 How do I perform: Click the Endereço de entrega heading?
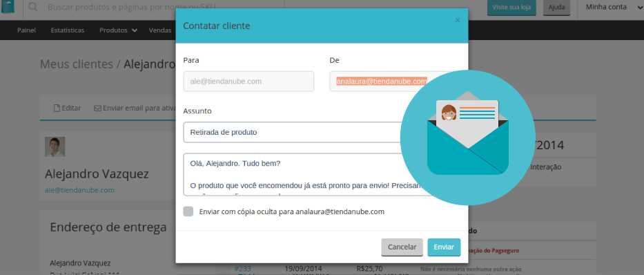pyautogui.click(x=108, y=227)
